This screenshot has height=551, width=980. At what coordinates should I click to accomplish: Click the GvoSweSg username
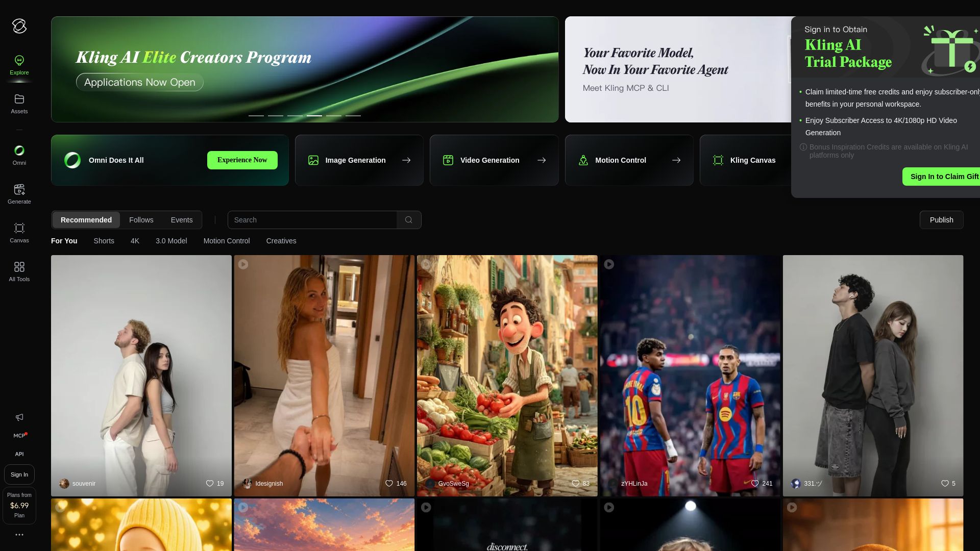(453, 484)
